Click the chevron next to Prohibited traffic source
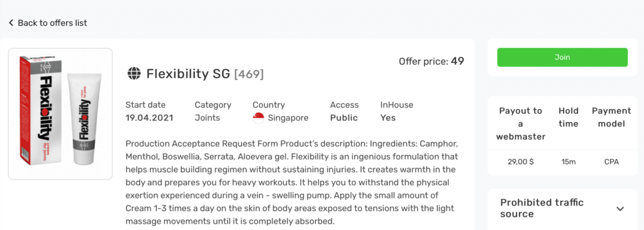The width and height of the screenshot is (644, 230). click(x=620, y=209)
